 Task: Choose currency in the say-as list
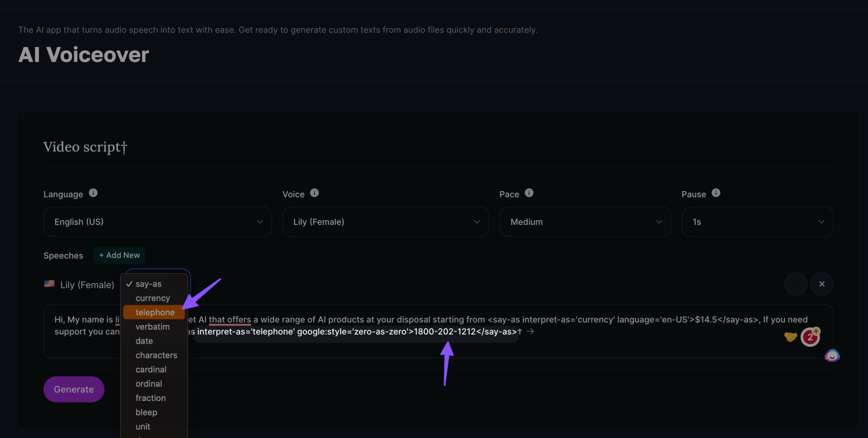tap(153, 298)
